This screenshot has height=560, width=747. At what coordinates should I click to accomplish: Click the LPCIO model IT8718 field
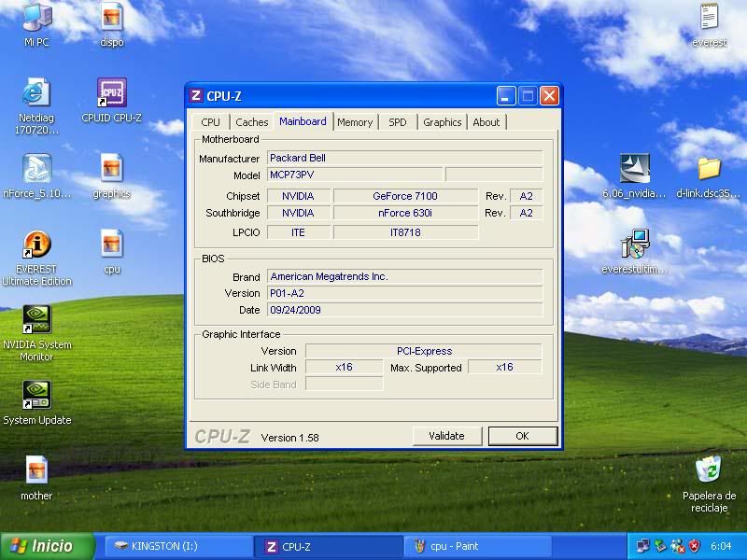(405, 232)
